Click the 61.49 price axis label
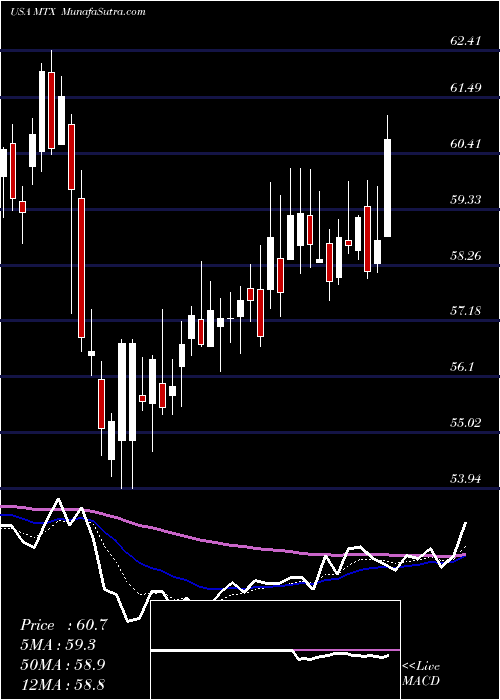The height and width of the screenshot is (700, 500). pos(466,88)
